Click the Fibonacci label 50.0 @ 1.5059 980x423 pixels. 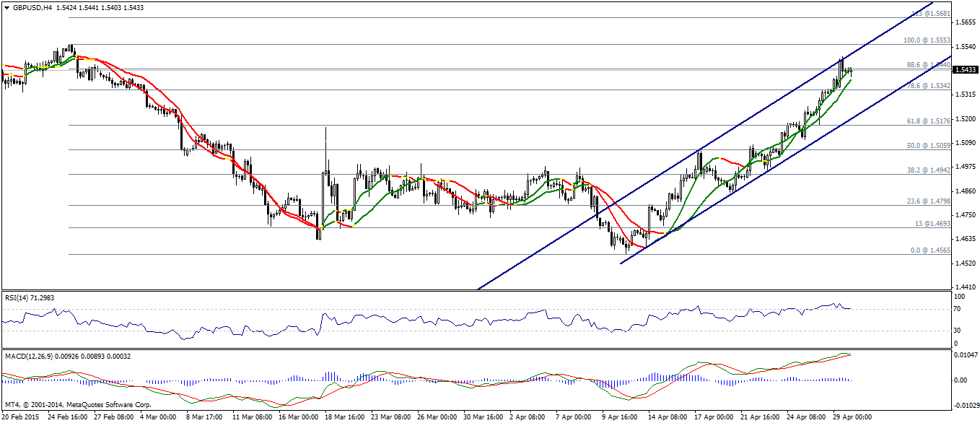click(927, 146)
